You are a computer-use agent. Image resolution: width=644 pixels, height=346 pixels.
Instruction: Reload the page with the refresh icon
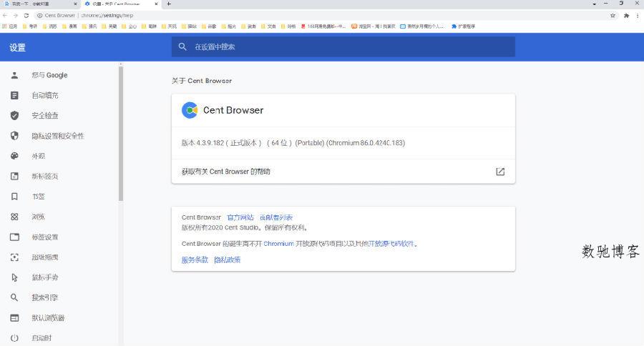pyautogui.click(x=26, y=15)
